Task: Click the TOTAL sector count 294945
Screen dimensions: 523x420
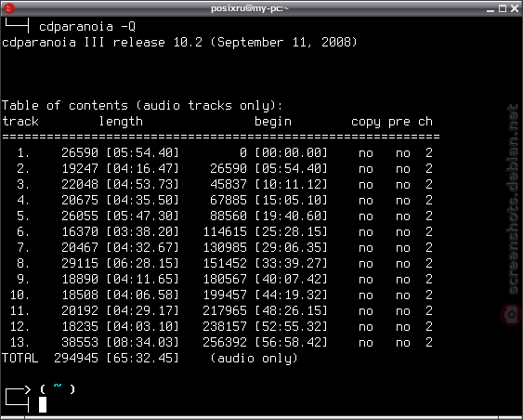Action: point(76,358)
